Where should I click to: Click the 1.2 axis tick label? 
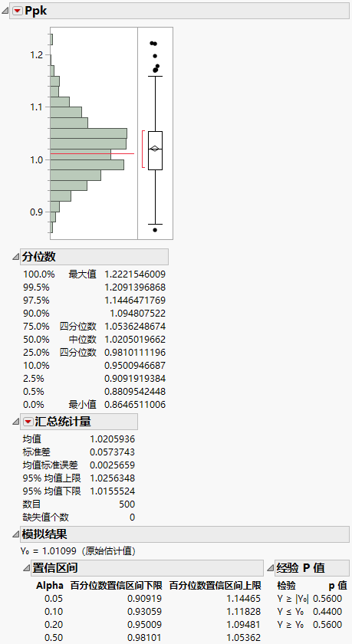coord(37,55)
